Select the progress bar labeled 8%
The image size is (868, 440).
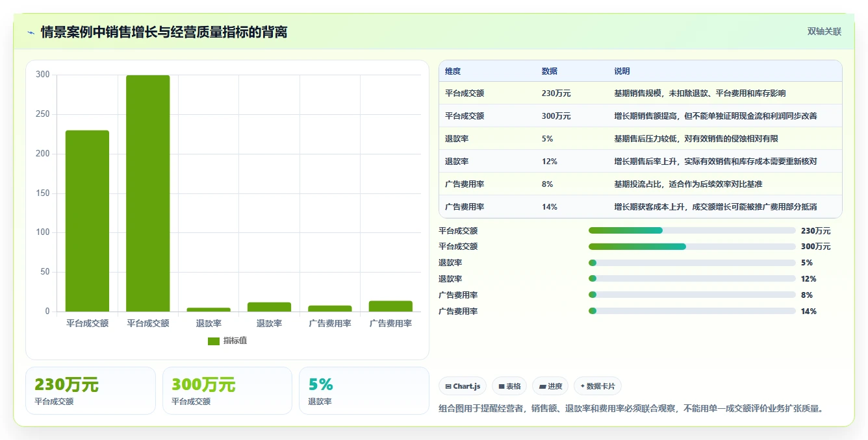(x=692, y=295)
